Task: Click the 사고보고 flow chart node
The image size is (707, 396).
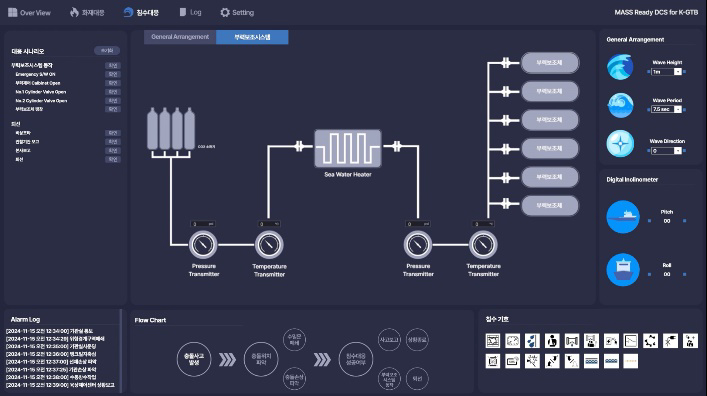Action: tap(389, 340)
